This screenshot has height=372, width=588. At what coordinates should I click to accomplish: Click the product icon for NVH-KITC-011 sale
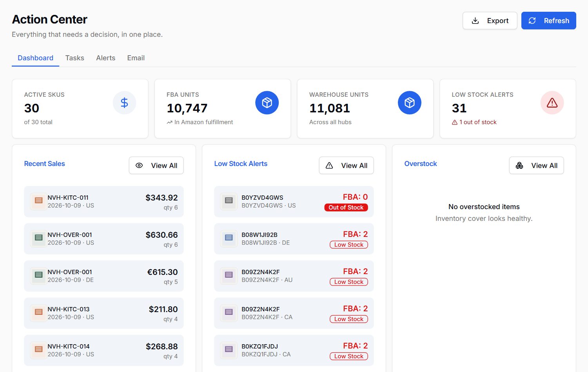click(38, 201)
